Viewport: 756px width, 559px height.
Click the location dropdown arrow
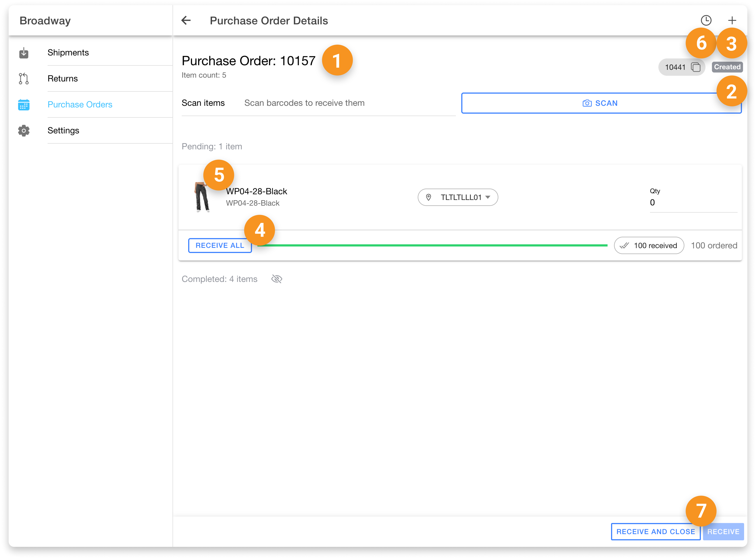pyautogui.click(x=488, y=197)
